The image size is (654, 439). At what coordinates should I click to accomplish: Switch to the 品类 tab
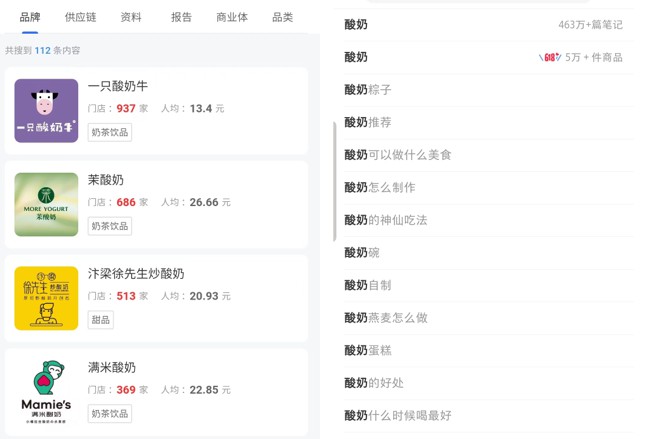tap(282, 17)
